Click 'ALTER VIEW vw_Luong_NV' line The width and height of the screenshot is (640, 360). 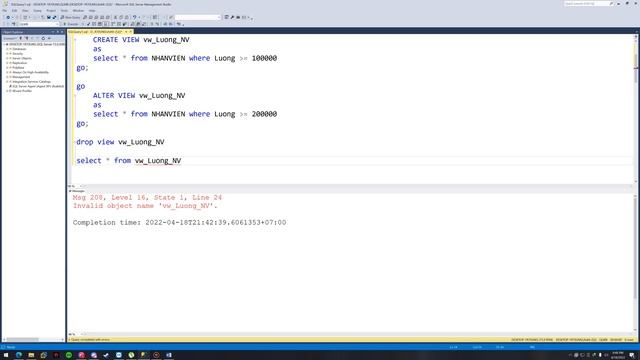pos(139,96)
